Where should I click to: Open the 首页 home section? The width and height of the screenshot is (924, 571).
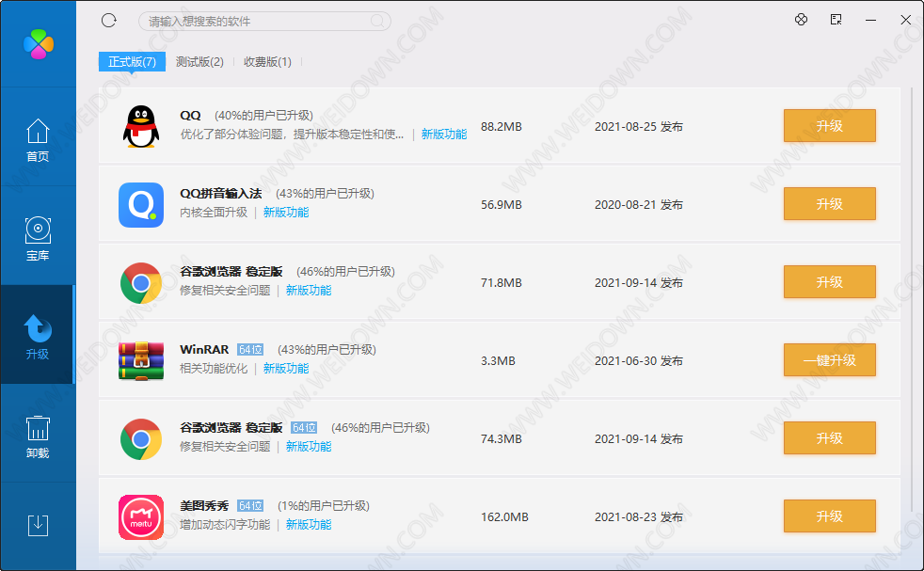tap(38, 140)
